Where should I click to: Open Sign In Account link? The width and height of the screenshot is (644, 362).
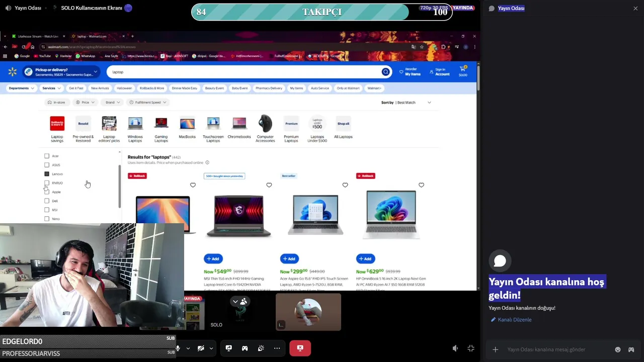tap(439, 72)
